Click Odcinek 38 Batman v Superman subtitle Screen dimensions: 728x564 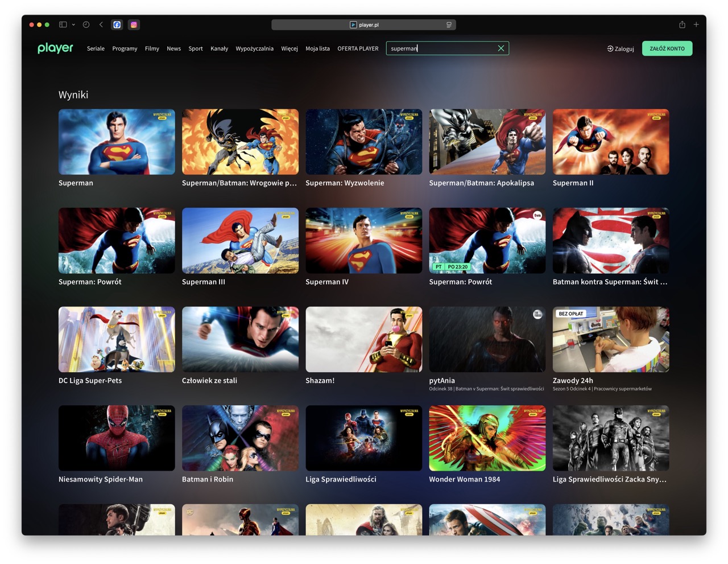coord(486,389)
